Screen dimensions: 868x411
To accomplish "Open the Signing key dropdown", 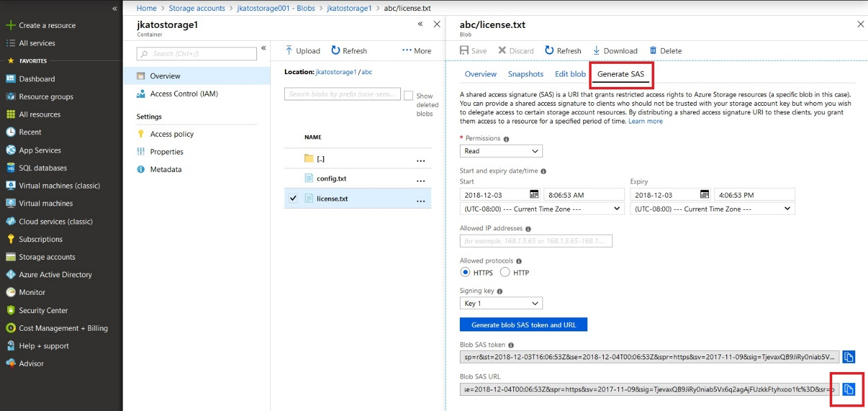I will [501, 303].
